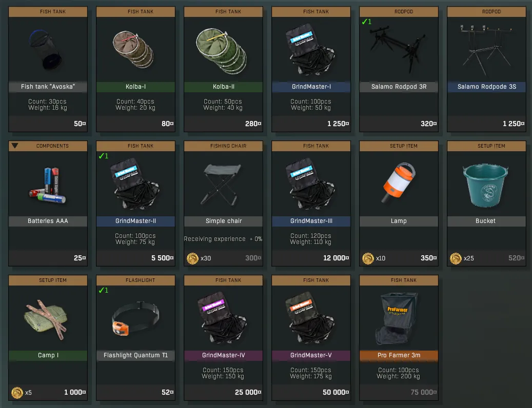This screenshot has width=532, height=408.
Task: Click the 12 000 price on GrindMaster-III
Action: click(336, 258)
